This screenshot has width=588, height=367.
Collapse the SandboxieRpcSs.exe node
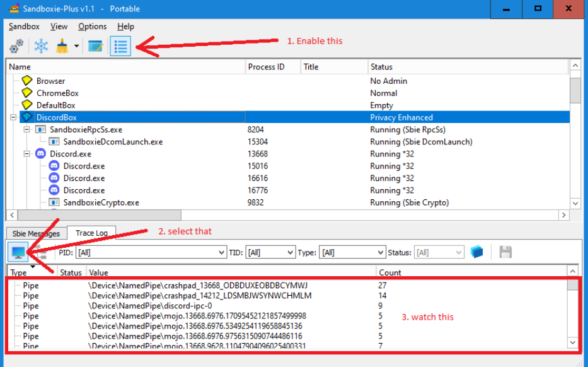tap(26, 129)
